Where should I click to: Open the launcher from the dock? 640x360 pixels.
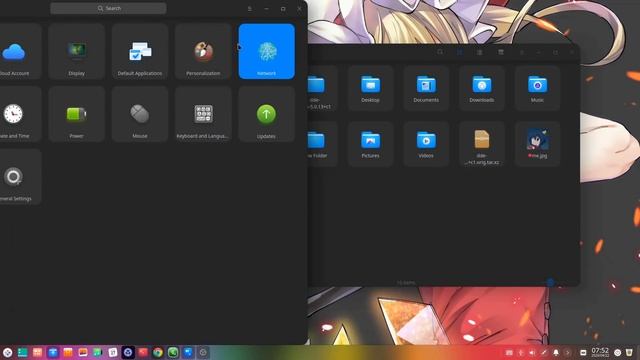pos(7,352)
